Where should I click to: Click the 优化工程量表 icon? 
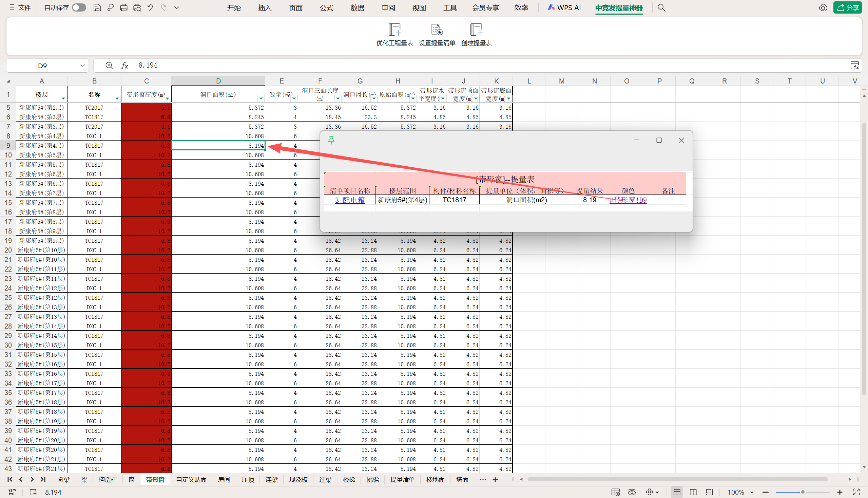click(394, 30)
